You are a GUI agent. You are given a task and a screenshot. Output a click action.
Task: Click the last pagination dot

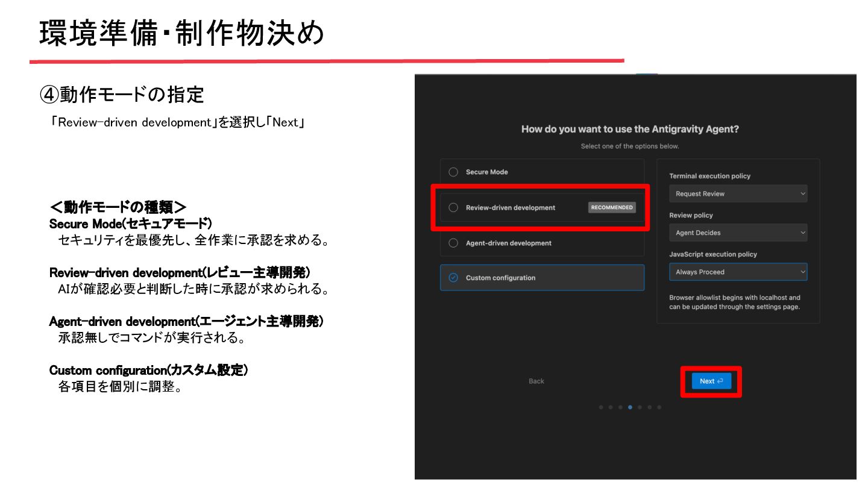(659, 407)
